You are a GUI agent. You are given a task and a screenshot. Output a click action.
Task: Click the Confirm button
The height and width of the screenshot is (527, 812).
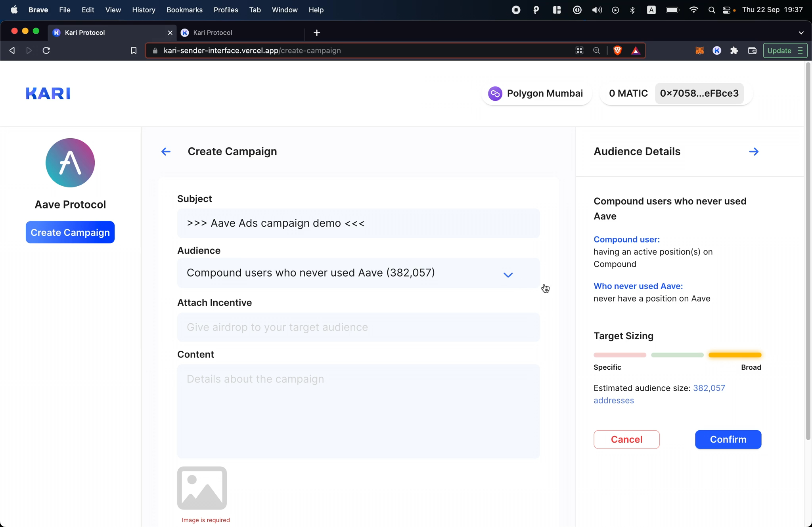tap(728, 439)
